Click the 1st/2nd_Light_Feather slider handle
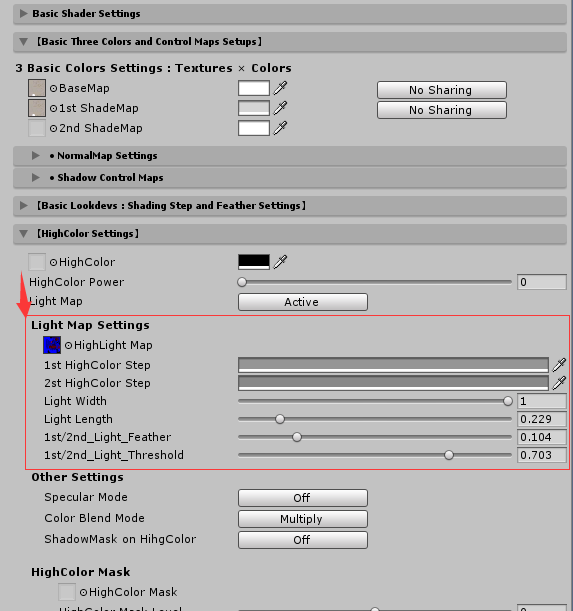 tap(297, 437)
